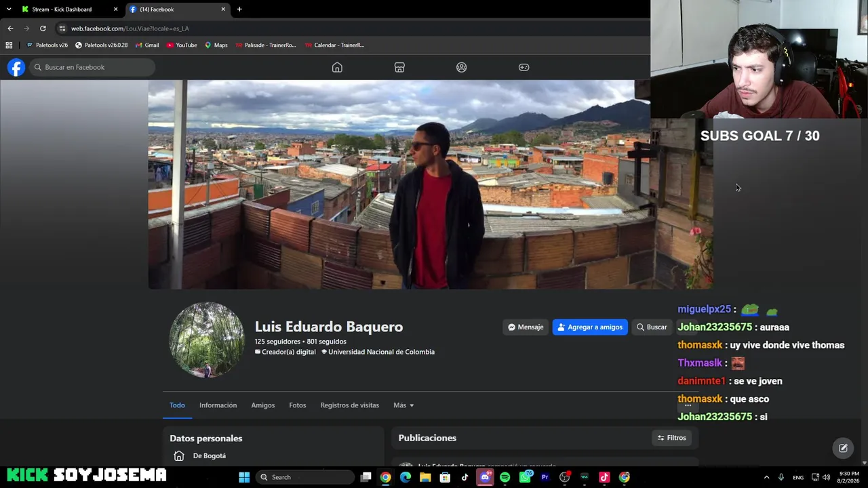This screenshot has width=868, height=488.
Task: Click the Facebook logo icon
Action: pyautogui.click(x=16, y=67)
